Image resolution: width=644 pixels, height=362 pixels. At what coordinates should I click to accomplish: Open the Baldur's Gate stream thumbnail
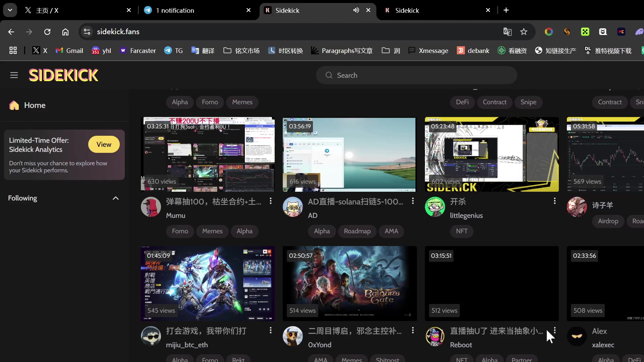coord(350,284)
